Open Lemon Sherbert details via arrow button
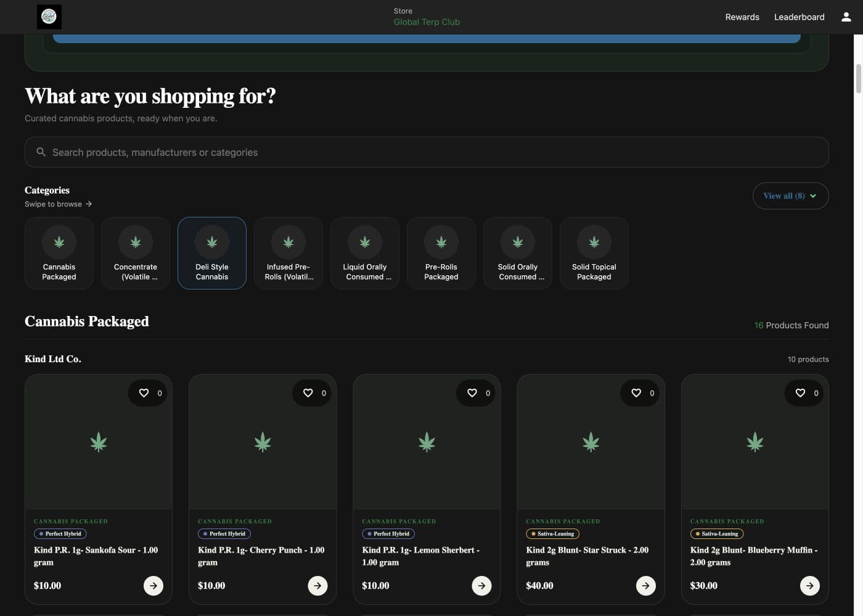Screen dimensions: 863x616 pyautogui.click(x=481, y=586)
